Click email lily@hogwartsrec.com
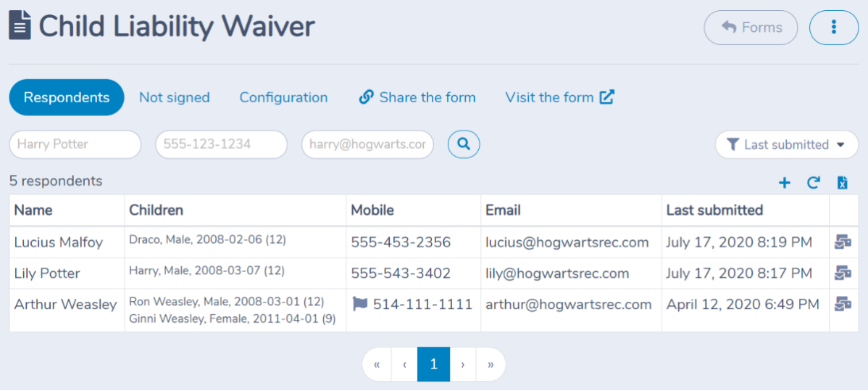Image resolution: width=868 pixels, height=391 pixels. click(557, 273)
